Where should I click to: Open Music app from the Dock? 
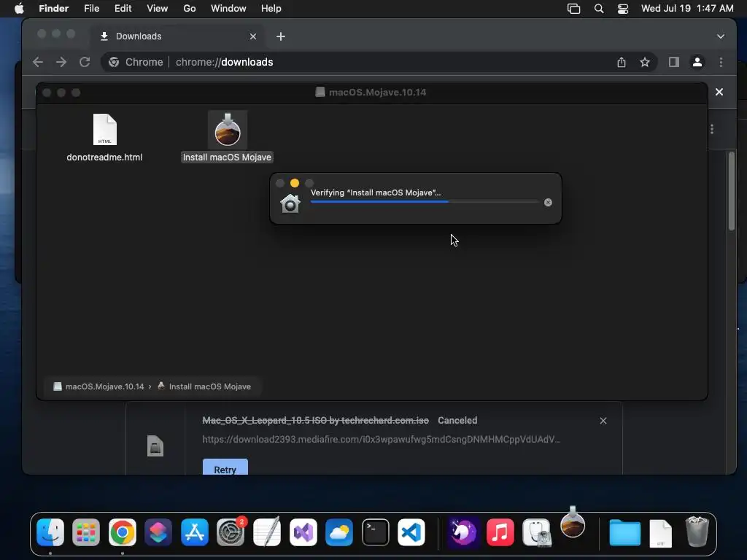click(500, 532)
